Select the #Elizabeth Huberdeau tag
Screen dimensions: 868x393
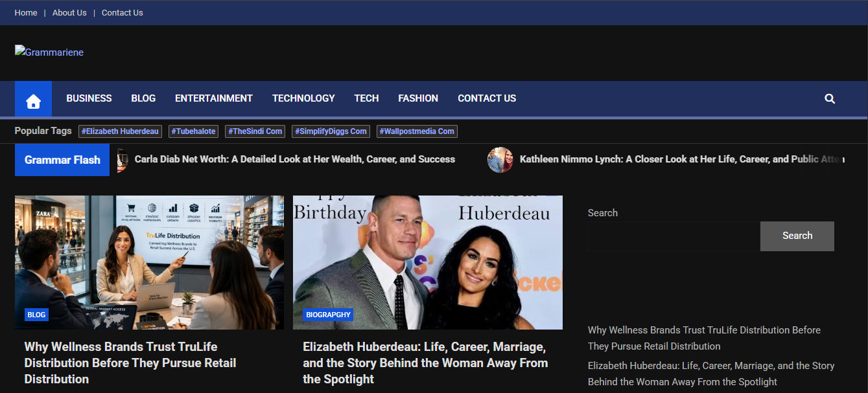pyautogui.click(x=120, y=131)
